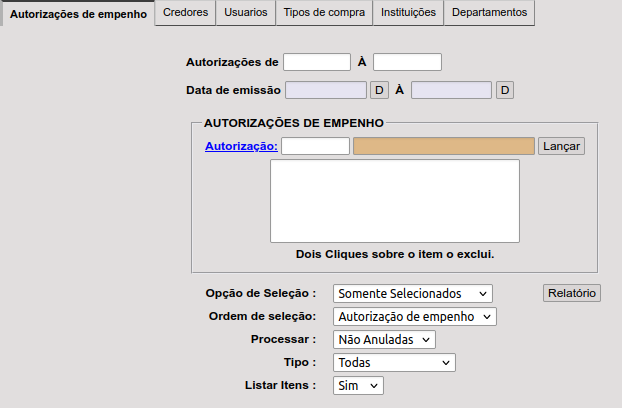Focus the Data de emissão start field

326,90
